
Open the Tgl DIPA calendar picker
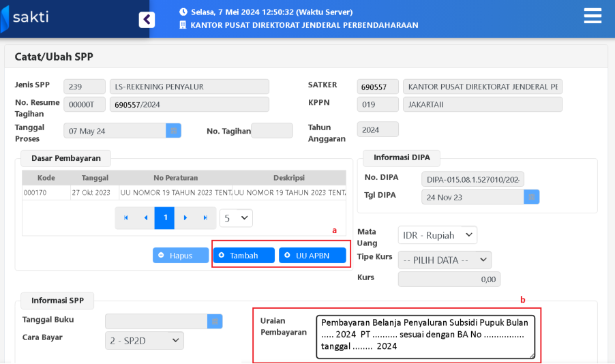(x=532, y=196)
